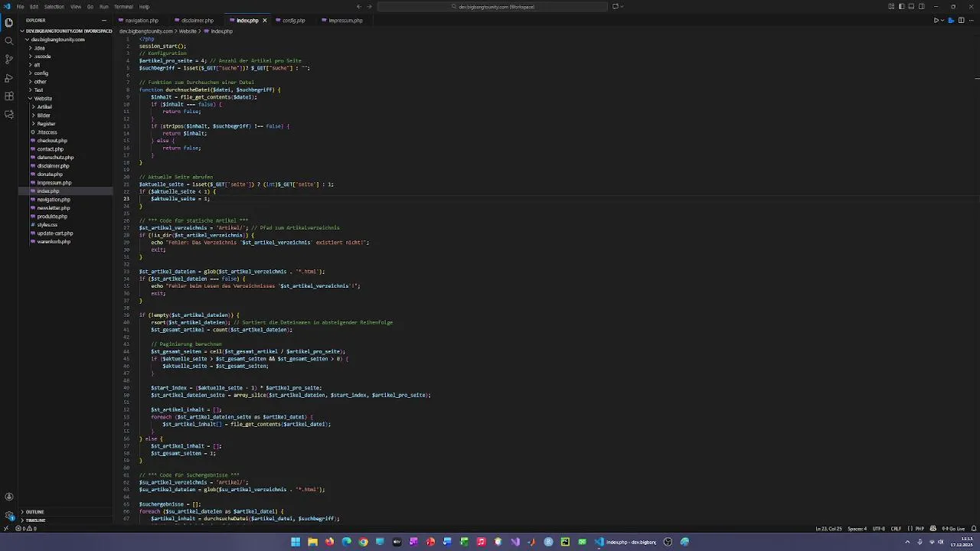980x551 pixels.
Task: Switch to the disclaimer.php tab
Action: click(x=198, y=21)
